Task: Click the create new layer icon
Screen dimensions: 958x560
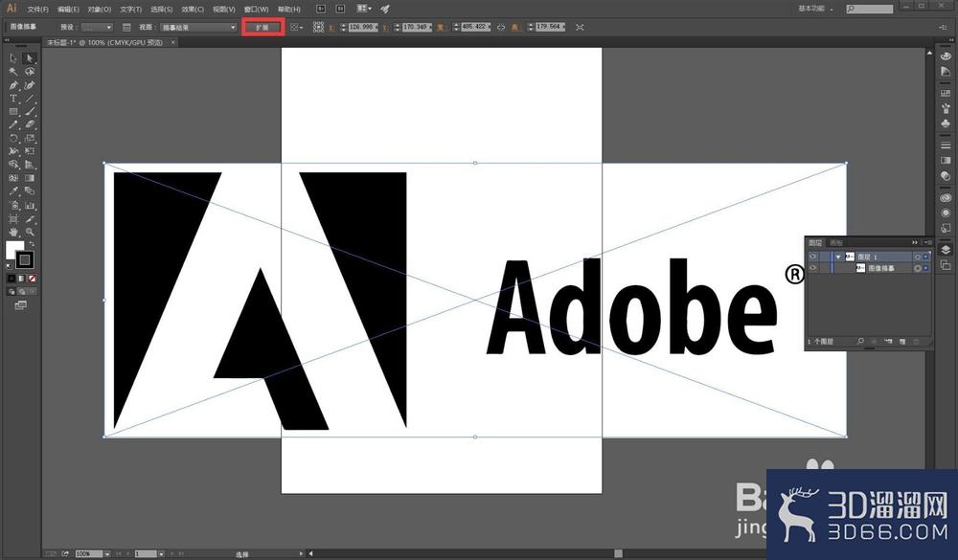Action: 902,342
